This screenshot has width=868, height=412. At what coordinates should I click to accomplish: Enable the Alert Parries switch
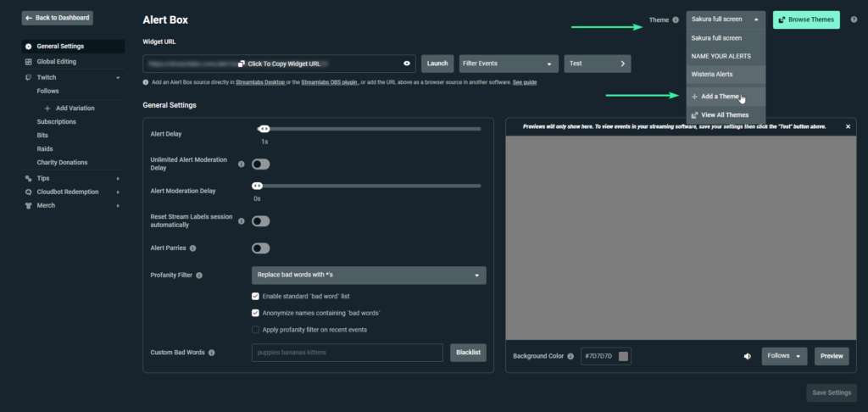[261, 248]
